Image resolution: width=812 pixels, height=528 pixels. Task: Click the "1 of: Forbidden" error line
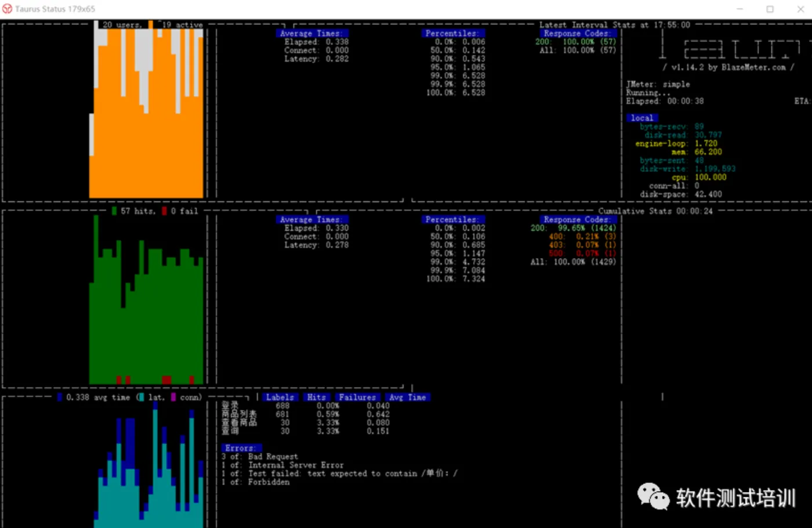[x=255, y=482]
